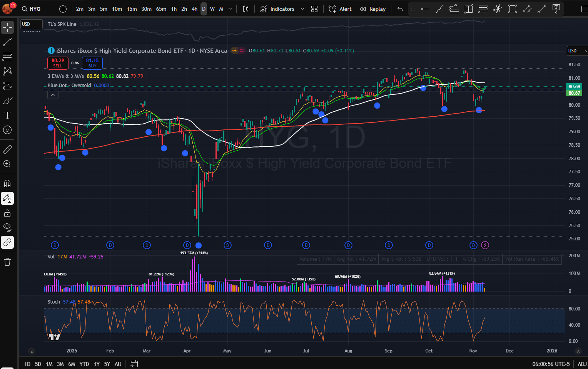Screen dimensions: 588x369
Task: Click the undo arrow icon
Action: (400, 9)
